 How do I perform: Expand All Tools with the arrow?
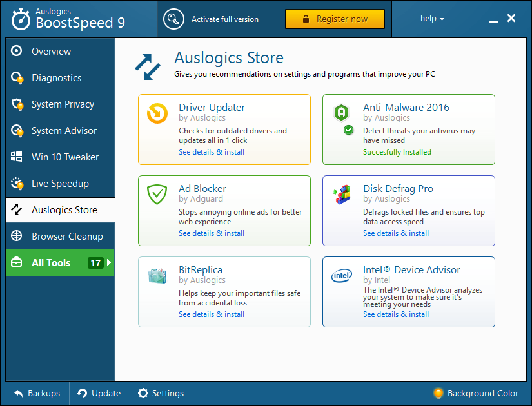click(109, 262)
